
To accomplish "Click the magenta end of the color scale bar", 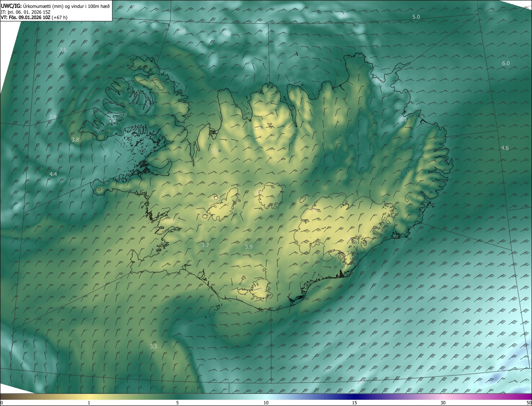I will (x=526, y=396).
